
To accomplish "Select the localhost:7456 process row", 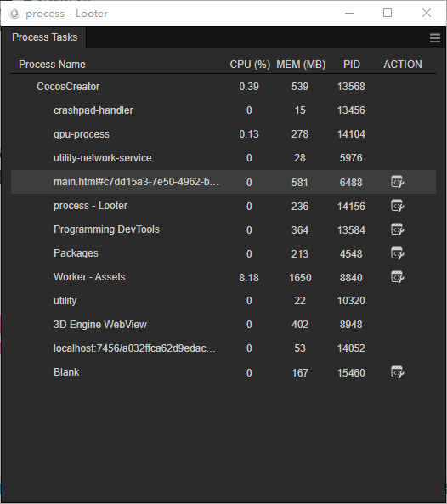I will tap(223, 348).
